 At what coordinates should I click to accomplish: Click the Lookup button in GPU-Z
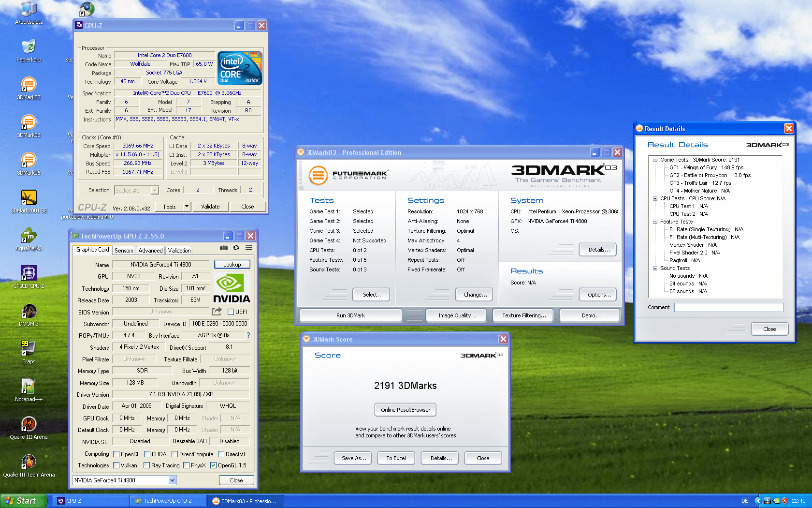(232, 265)
